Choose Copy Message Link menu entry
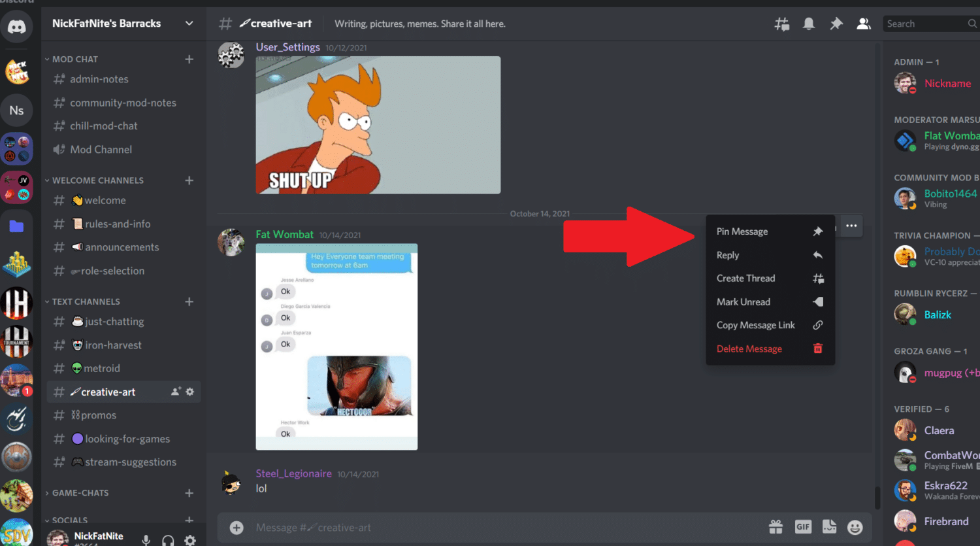Image resolution: width=980 pixels, height=546 pixels. [770, 326]
